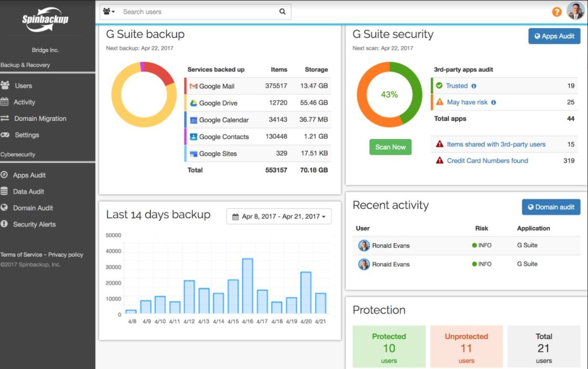This screenshot has height=369, width=588.
Task: Click the Settings icon in sidebar
Action: [5, 135]
